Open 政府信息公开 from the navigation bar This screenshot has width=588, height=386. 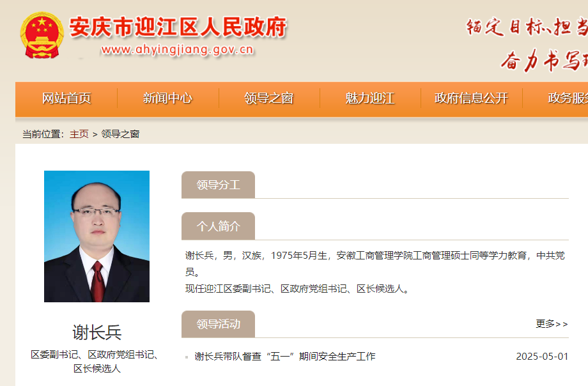(x=471, y=99)
